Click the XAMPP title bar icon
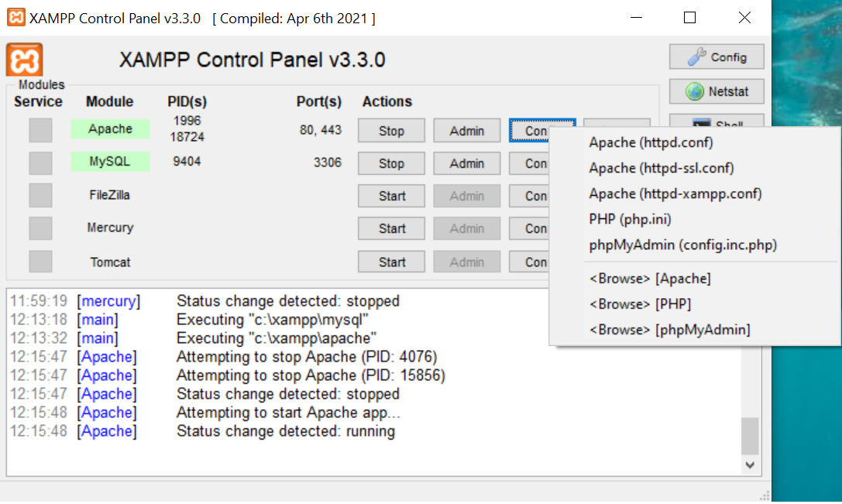 [x=15, y=17]
